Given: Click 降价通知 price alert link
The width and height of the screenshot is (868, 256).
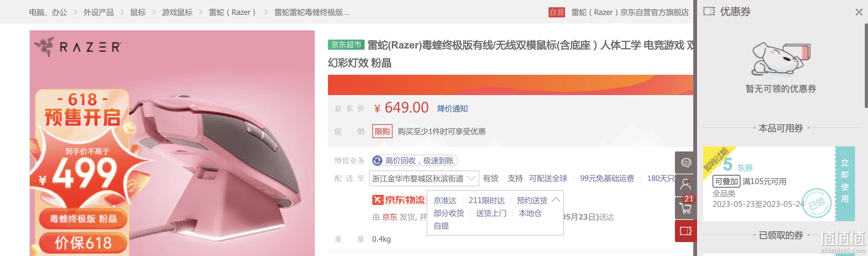Looking at the screenshot, I should click(452, 109).
